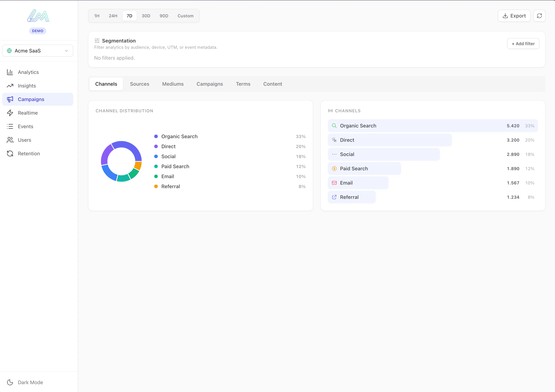Click Social legend blue dot
The image size is (555, 392).
tap(156, 156)
